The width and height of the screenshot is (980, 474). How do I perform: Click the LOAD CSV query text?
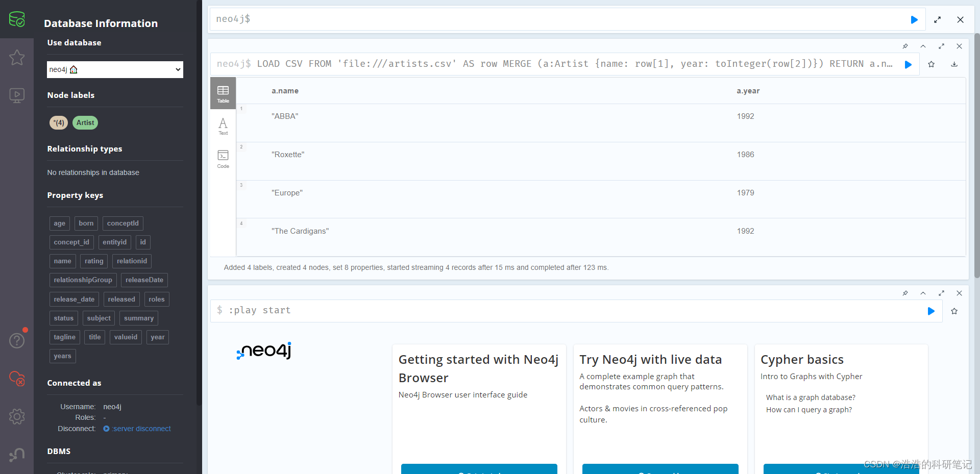pyautogui.click(x=575, y=64)
